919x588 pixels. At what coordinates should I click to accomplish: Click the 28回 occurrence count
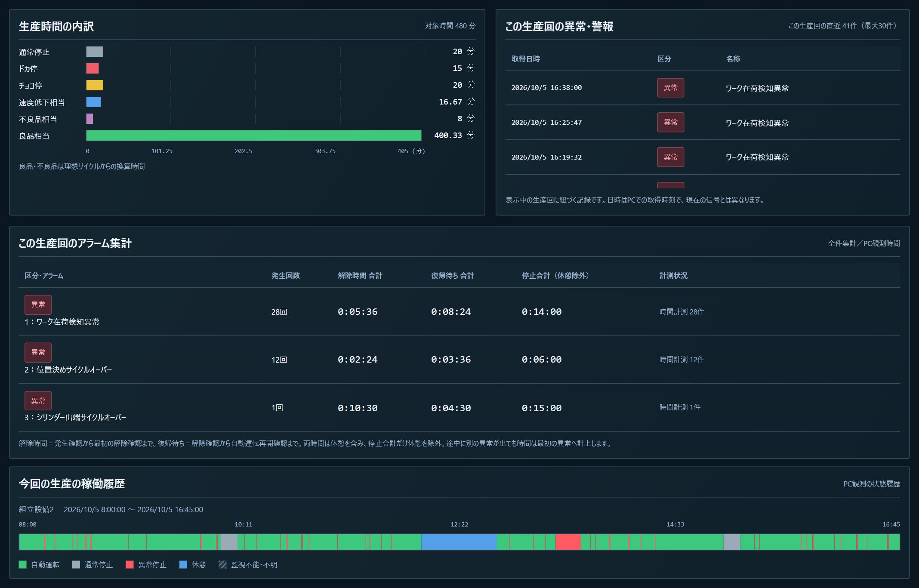pyautogui.click(x=279, y=312)
